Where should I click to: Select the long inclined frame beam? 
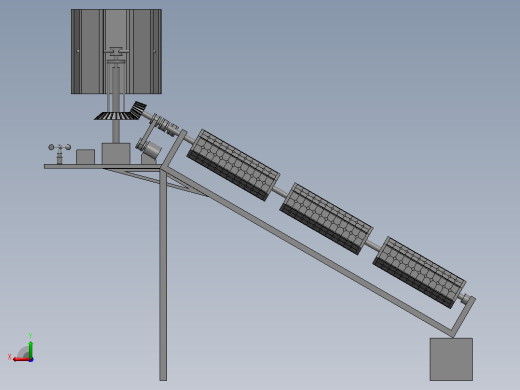click(307, 250)
